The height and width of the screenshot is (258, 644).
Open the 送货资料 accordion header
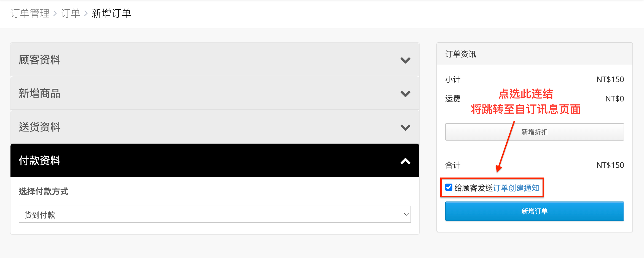pos(215,127)
